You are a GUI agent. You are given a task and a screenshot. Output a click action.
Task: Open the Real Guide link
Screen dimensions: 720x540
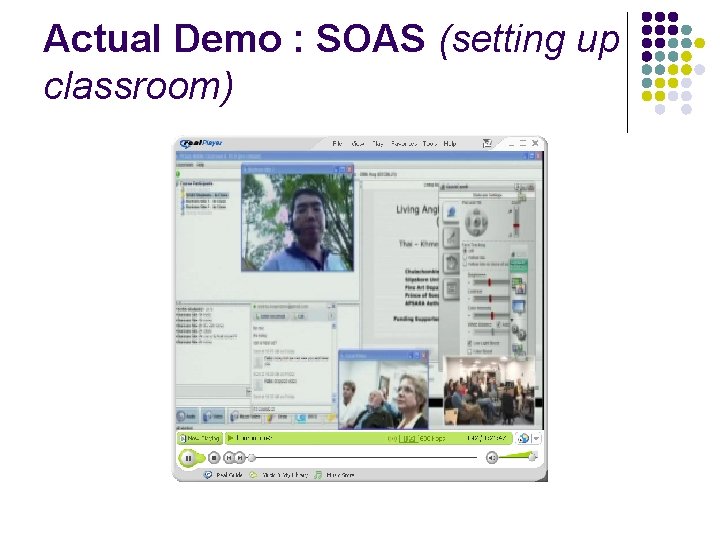(x=224, y=475)
